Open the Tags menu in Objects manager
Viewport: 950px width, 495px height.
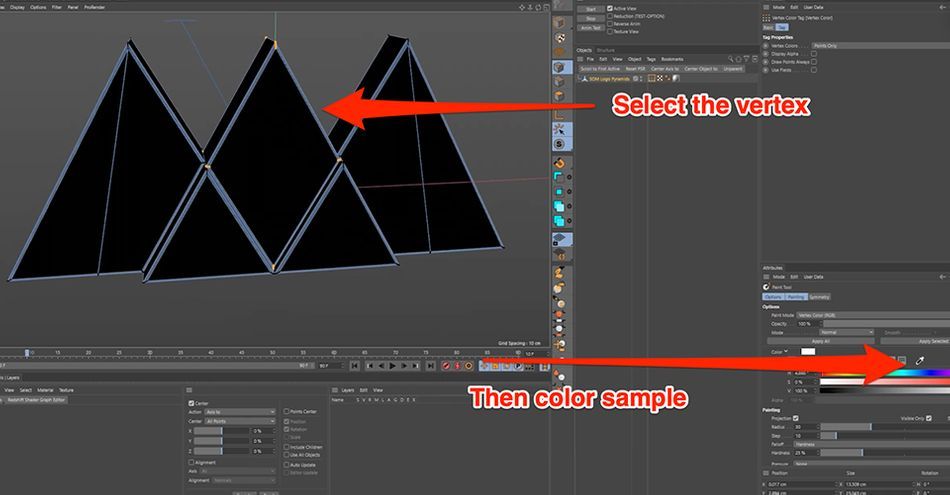point(651,59)
